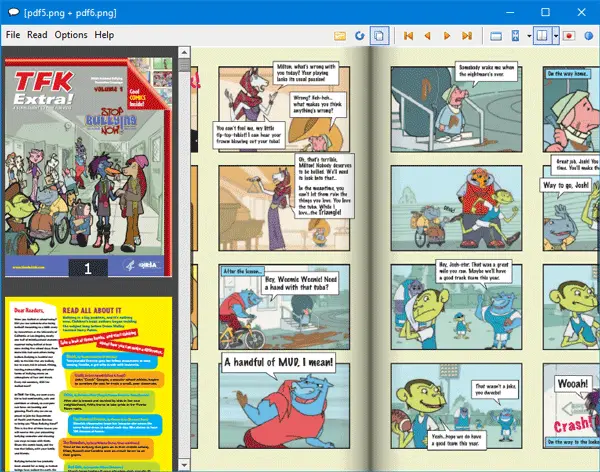The width and height of the screenshot is (600, 472).
Task: Go to the previous page
Action: 427,36
